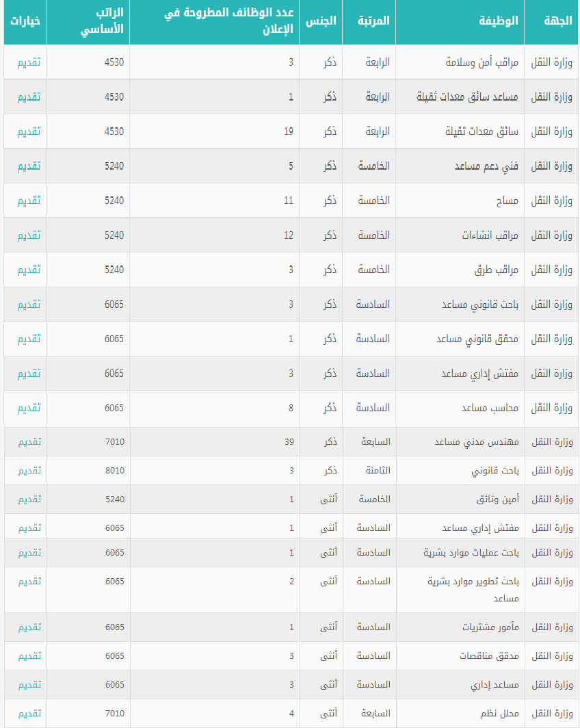Select تقديم in the مساعد إداري row
This screenshot has width=580, height=728.
pyautogui.click(x=29, y=686)
